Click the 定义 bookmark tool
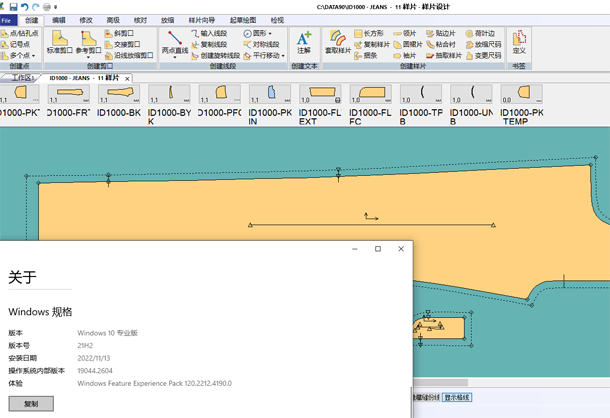This screenshot has height=418, width=610. point(519,42)
